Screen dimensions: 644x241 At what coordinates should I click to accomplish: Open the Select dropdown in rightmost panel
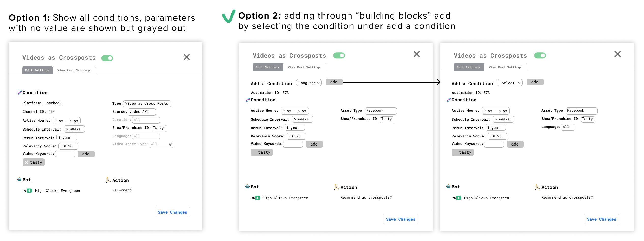coord(510,83)
